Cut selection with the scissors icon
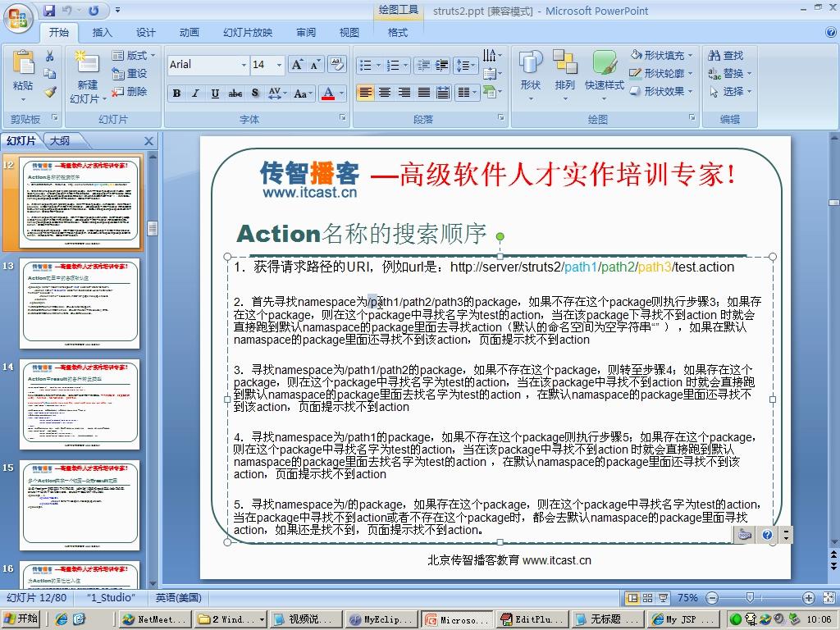This screenshot has width=840, height=630. [x=50, y=56]
